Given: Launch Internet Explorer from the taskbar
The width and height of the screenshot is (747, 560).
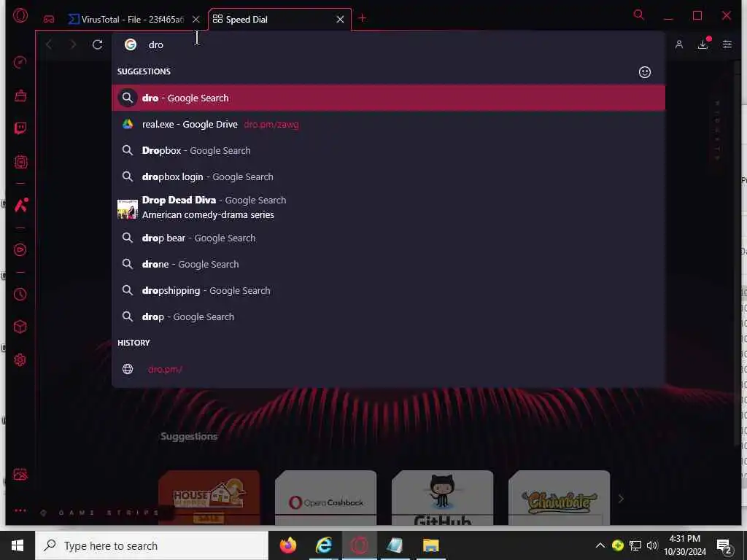Looking at the screenshot, I should tap(323, 545).
